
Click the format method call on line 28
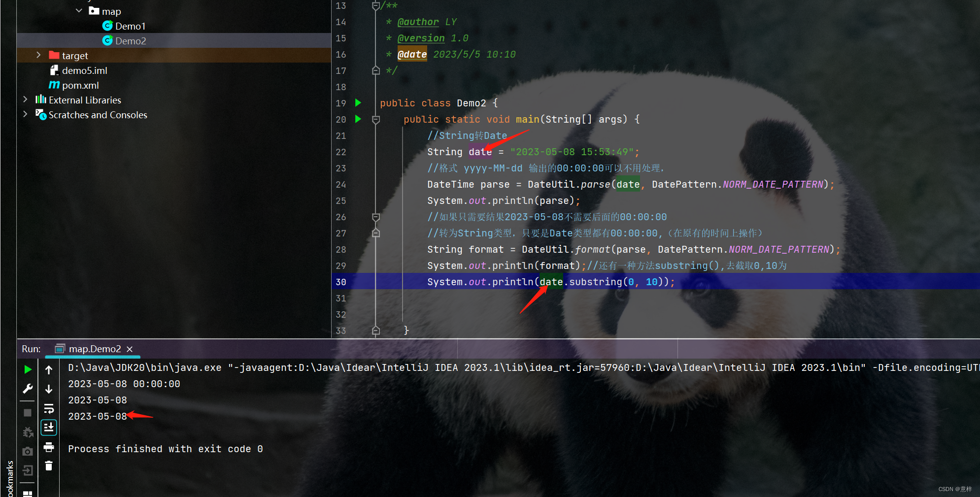(x=592, y=249)
